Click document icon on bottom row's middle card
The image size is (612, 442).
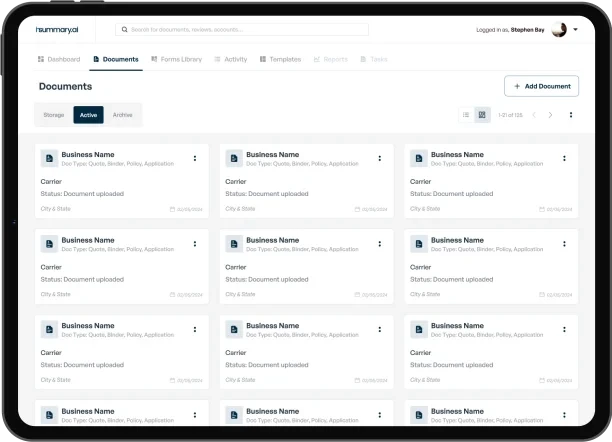pyautogui.click(x=234, y=415)
